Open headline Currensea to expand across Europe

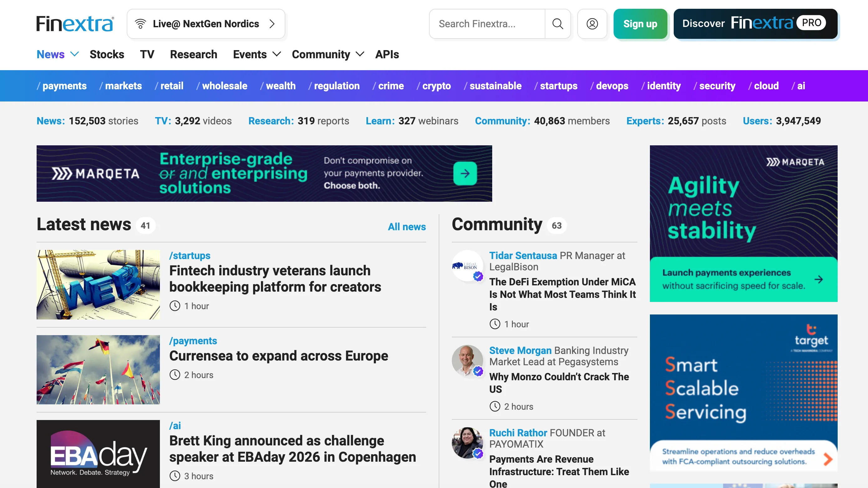(x=279, y=356)
